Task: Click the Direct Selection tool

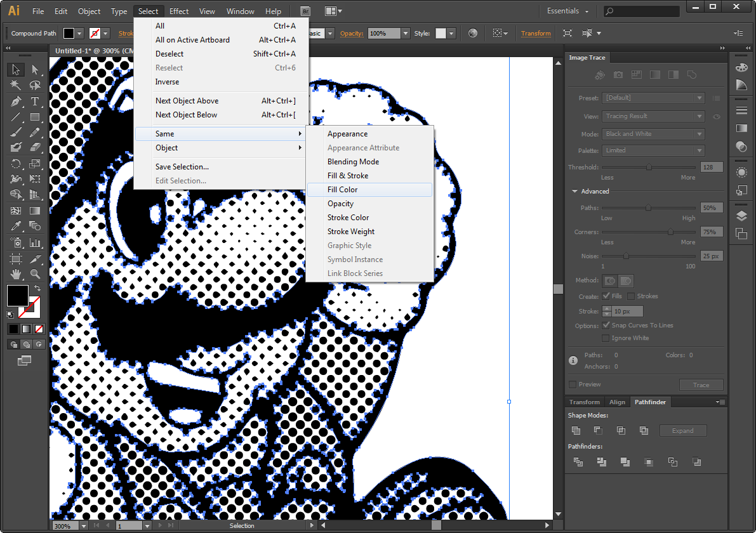Action: (35, 69)
